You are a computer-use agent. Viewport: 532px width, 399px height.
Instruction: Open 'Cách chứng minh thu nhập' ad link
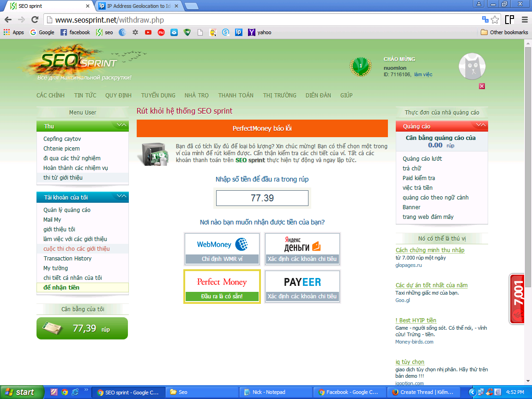point(430,250)
